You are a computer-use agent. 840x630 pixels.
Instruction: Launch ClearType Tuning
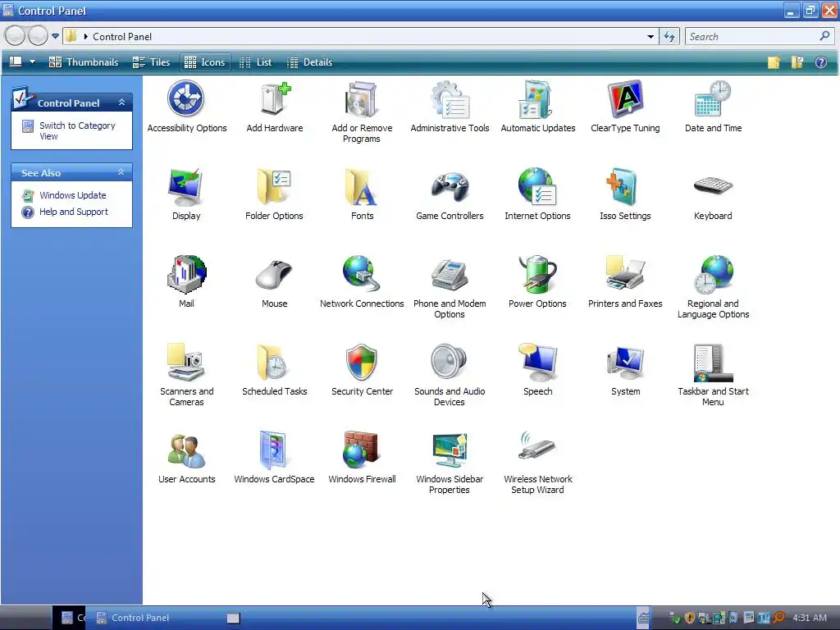[x=625, y=107]
